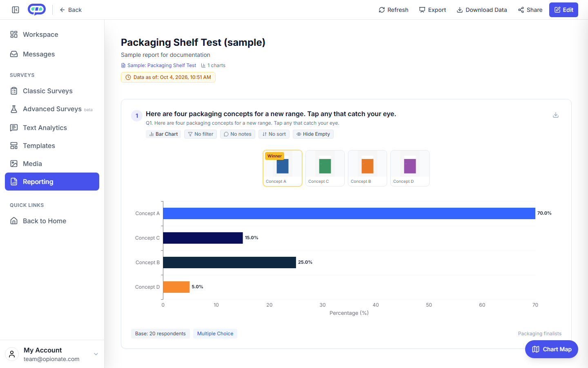
Task: Click Back to Home quick link
Action: pos(52,221)
